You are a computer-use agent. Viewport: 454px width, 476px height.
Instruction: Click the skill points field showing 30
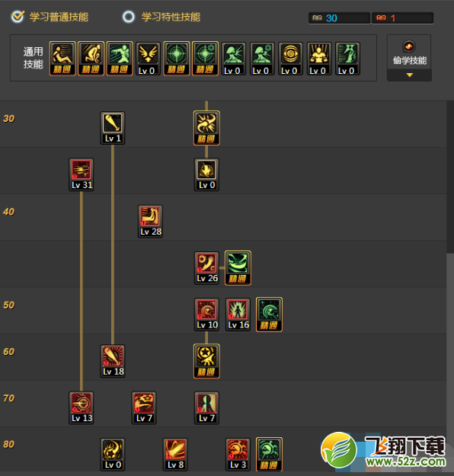tap(339, 18)
